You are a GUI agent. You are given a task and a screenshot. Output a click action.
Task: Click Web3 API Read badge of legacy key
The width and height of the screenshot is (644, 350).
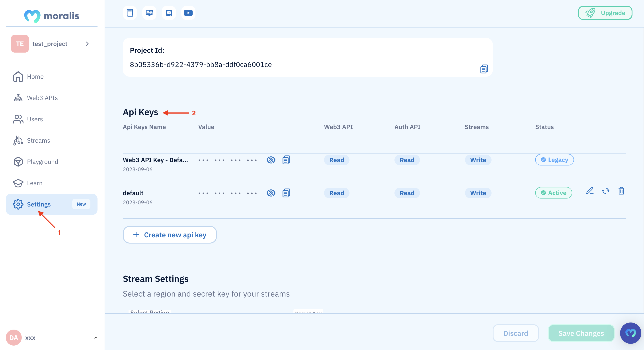[336, 160]
